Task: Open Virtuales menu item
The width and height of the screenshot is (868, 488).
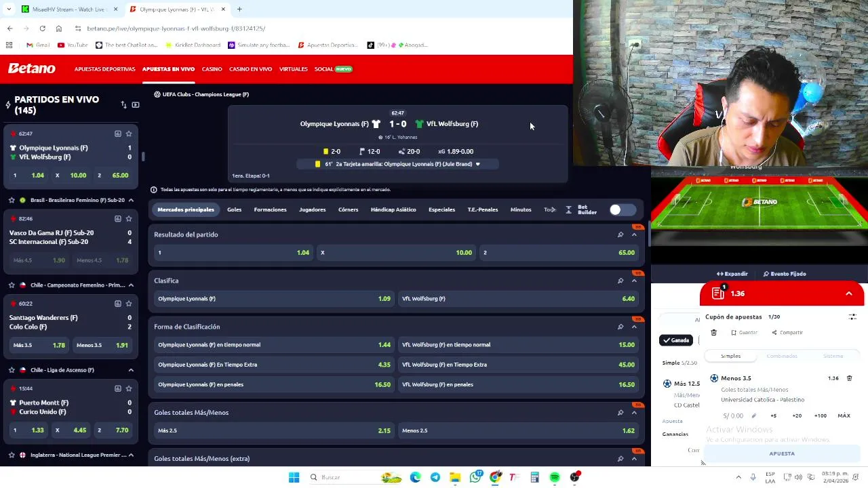Action: click(x=293, y=69)
